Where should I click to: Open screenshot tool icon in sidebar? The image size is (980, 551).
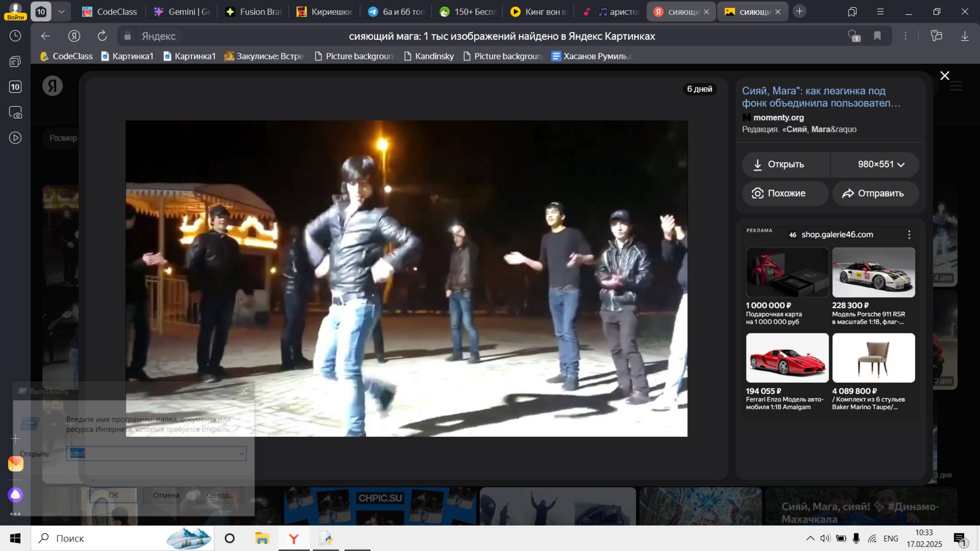click(15, 112)
